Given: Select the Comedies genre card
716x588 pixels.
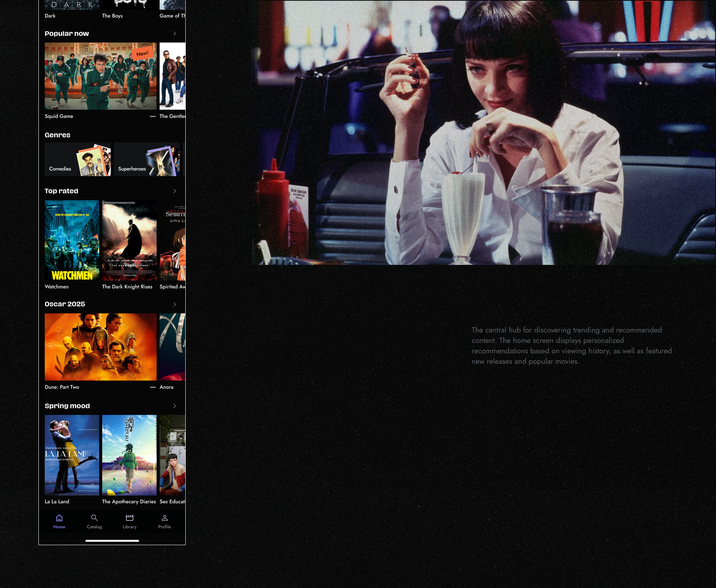Looking at the screenshot, I should coord(78,159).
